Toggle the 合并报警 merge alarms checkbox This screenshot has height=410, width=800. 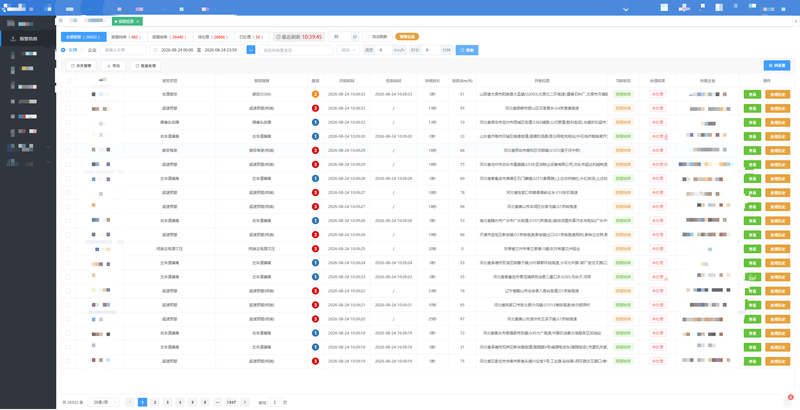(x=82, y=66)
